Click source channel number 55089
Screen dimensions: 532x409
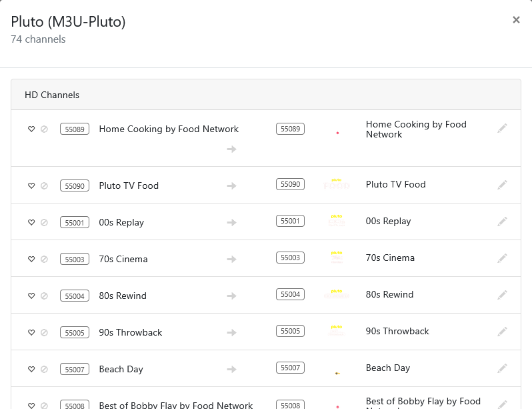tap(75, 129)
